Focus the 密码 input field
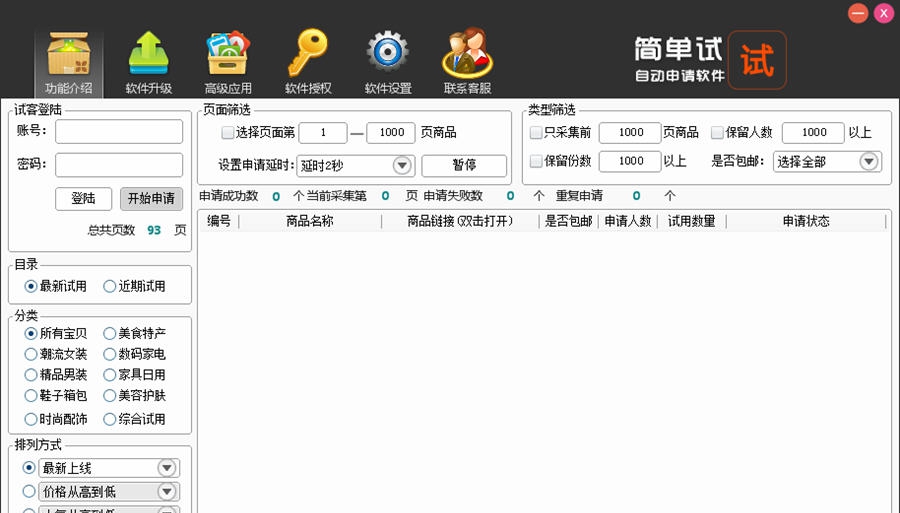 coord(119,165)
